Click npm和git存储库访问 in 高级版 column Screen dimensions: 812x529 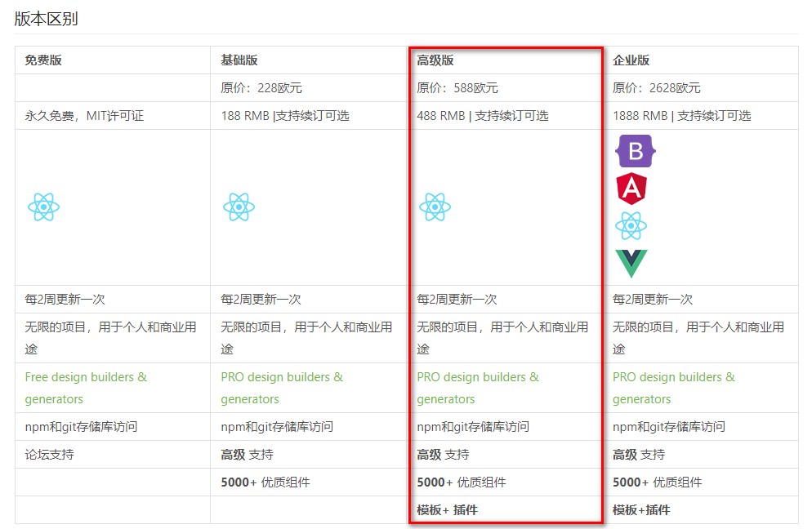[x=473, y=427]
